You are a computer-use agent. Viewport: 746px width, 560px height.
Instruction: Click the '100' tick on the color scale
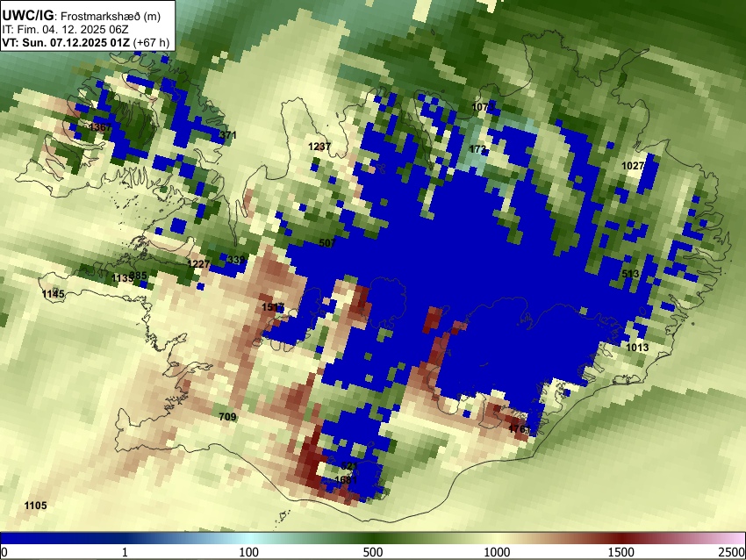point(249,552)
